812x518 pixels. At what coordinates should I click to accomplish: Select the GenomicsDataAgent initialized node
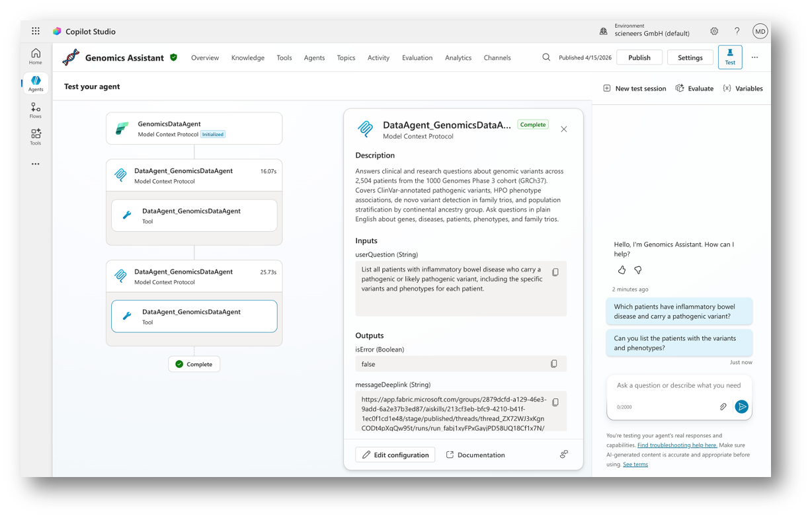[194, 128]
